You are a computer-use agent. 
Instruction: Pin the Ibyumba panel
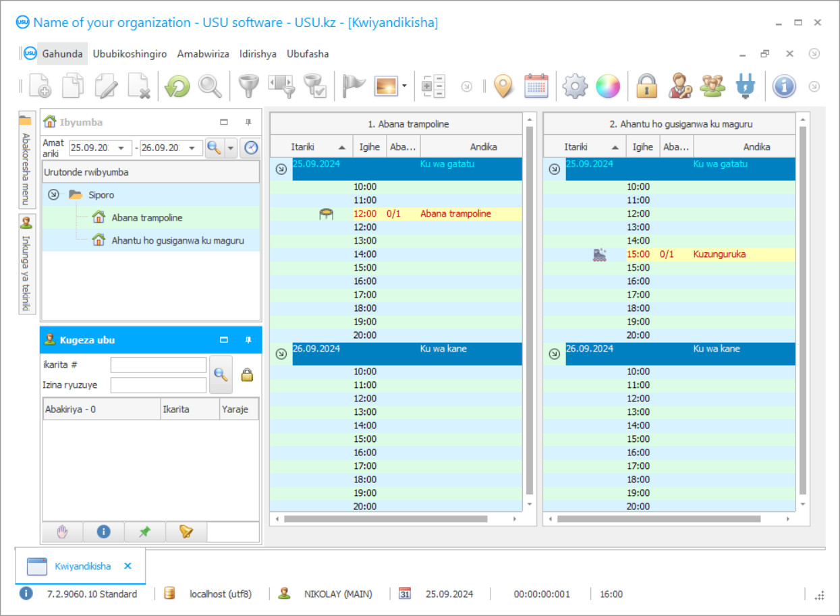pos(248,122)
